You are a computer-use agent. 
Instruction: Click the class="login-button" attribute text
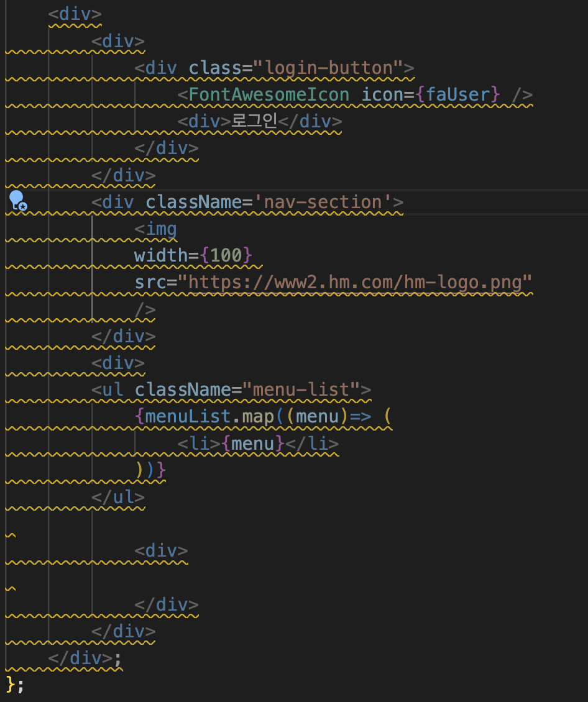(296, 68)
